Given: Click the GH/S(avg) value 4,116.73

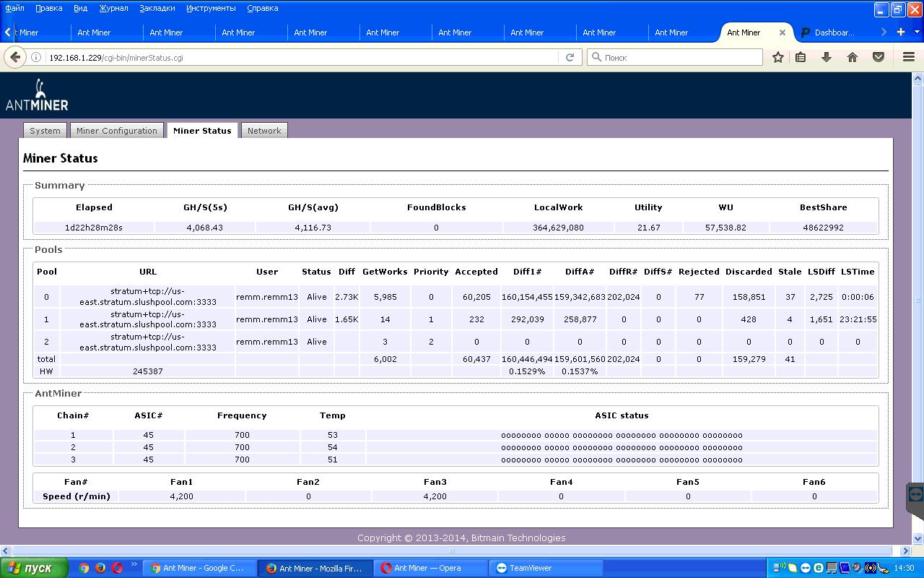Looking at the screenshot, I should pos(313,228).
